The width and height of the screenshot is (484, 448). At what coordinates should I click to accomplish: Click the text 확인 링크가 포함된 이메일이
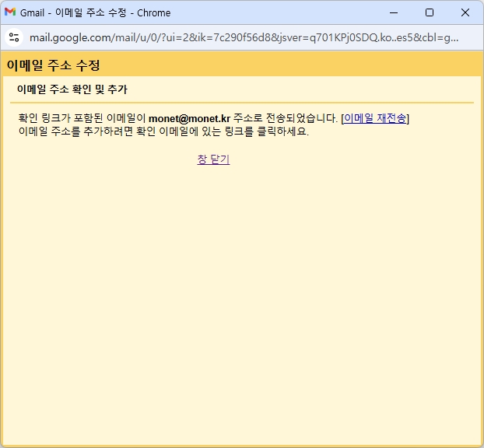tap(82, 118)
